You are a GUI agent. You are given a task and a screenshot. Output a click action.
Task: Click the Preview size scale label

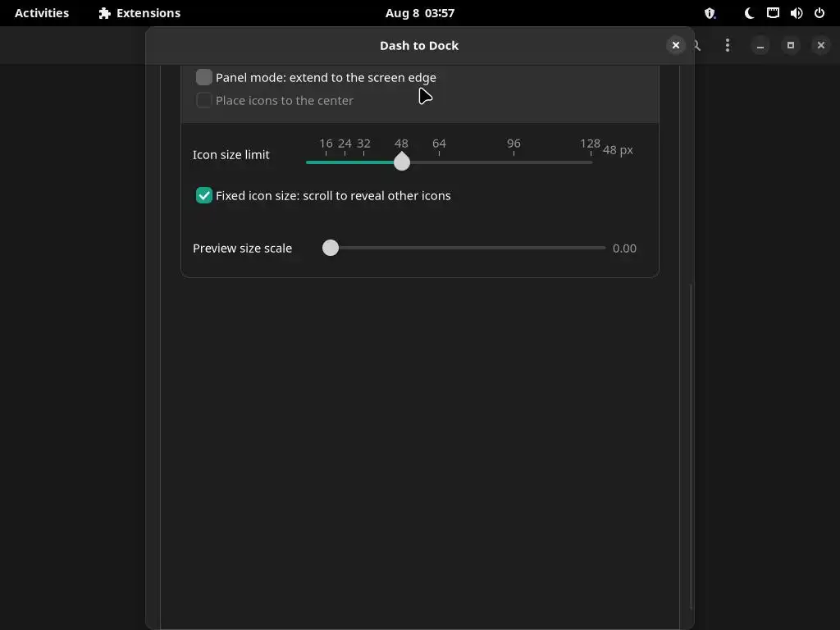[242, 248]
